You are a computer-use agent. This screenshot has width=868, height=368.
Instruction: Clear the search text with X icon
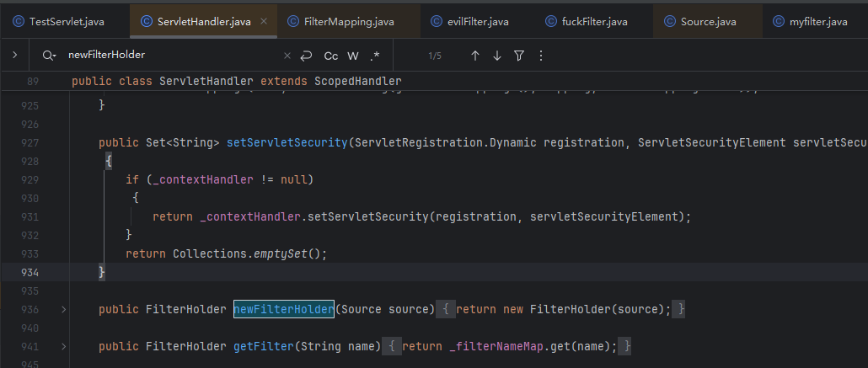287,56
